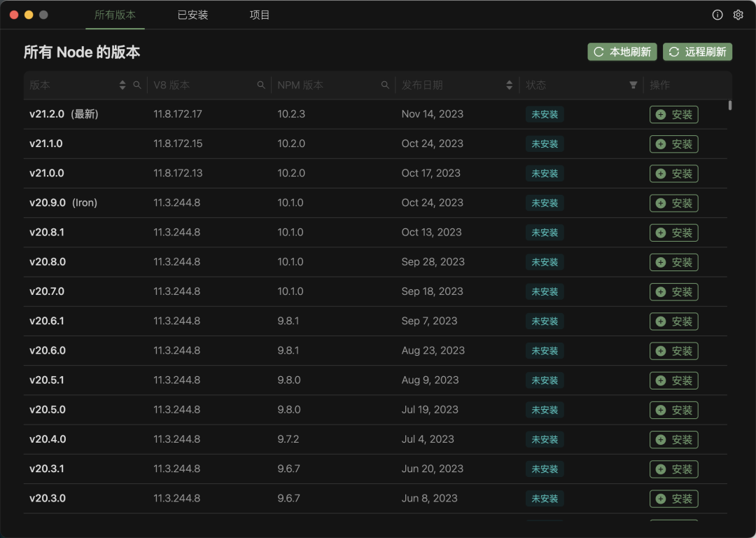Open the info icon in title bar

point(717,15)
